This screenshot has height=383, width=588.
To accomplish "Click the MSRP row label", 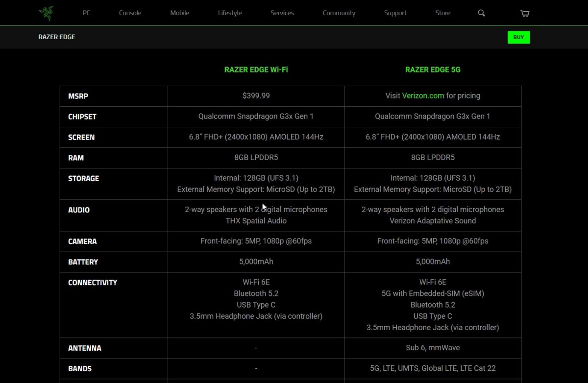I will tap(78, 96).
